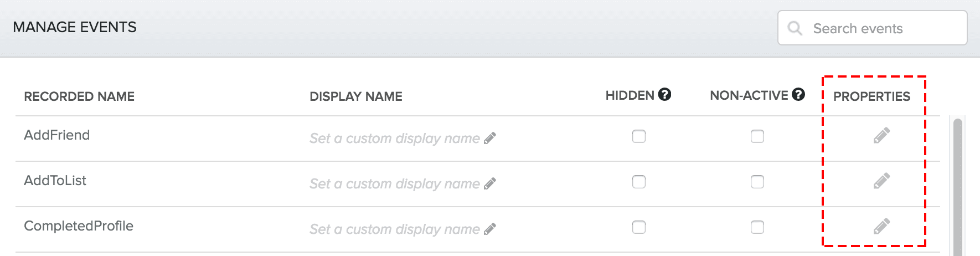
Task: Set a custom display name for AddFriend
Action: 394,138
